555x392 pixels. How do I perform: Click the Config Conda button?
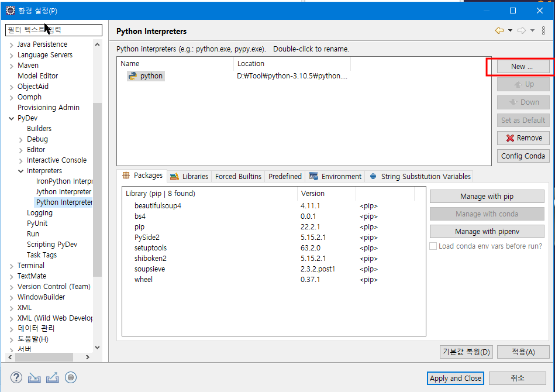[523, 156]
